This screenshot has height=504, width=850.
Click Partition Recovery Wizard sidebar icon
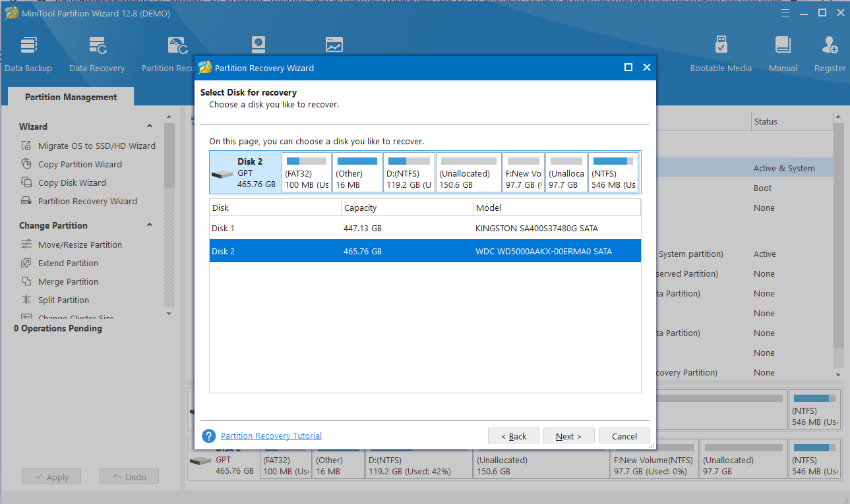tap(26, 201)
